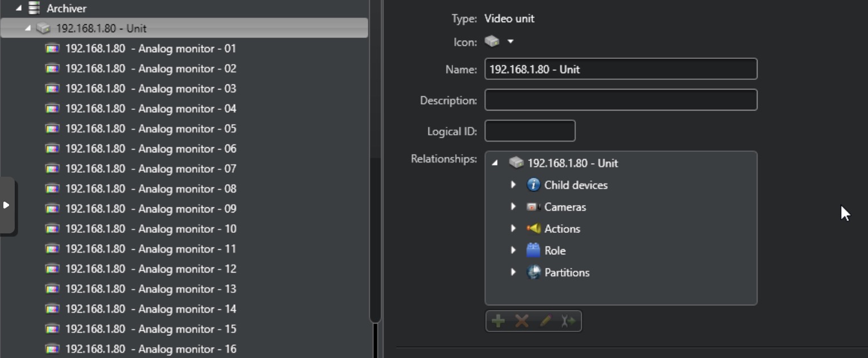Select 'Cameras' label in Relationships
Image resolution: width=868 pixels, height=358 pixels.
click(x=565, y=207)
